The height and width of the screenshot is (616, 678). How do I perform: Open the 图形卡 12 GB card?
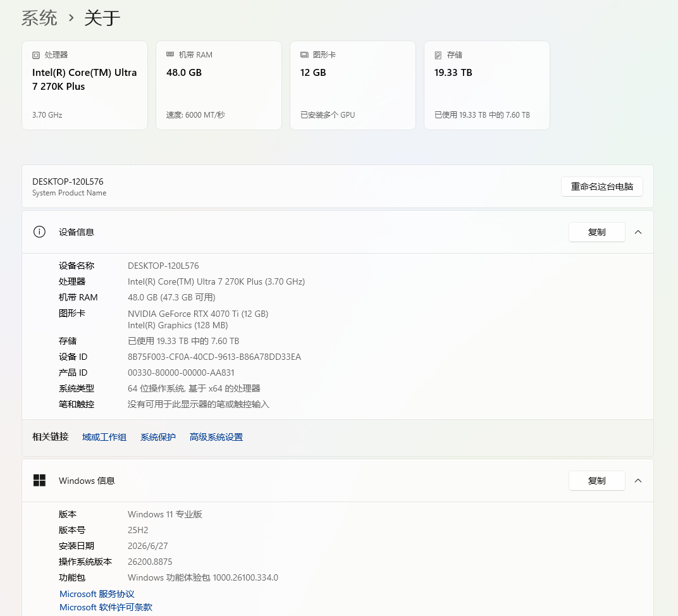point(353,85)
